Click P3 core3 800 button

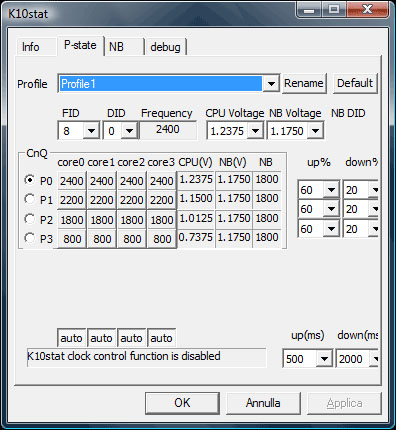(162, 239)
